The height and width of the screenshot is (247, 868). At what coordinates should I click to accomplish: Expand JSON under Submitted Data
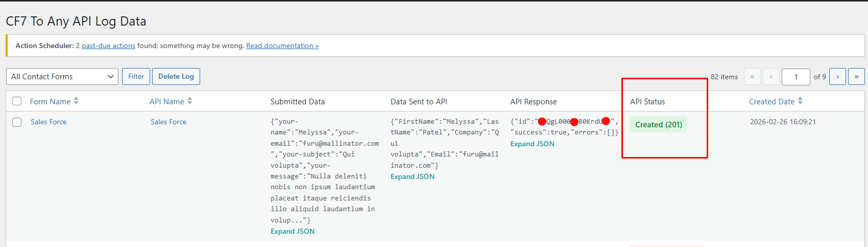(293, 231)
